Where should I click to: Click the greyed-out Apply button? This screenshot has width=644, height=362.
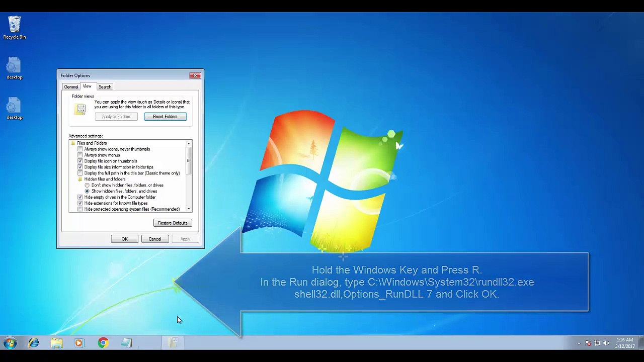pos(185,239)
